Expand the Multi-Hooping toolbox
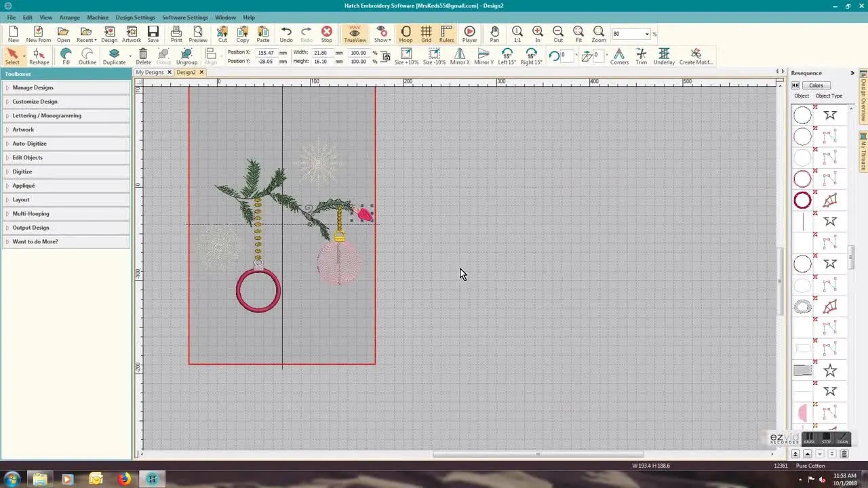 point(66,213)
